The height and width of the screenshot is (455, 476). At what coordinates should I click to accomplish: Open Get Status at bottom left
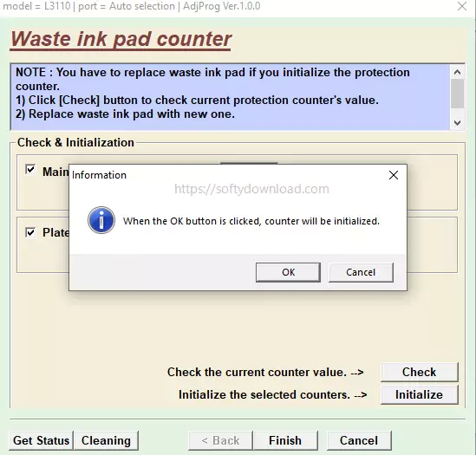(42, 440)
